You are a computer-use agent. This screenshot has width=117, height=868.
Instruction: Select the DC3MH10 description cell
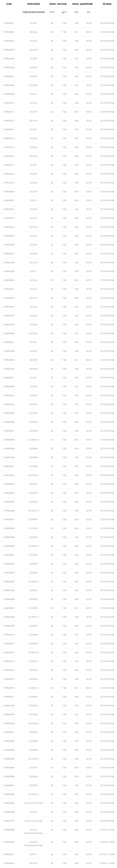coord(33,653)
